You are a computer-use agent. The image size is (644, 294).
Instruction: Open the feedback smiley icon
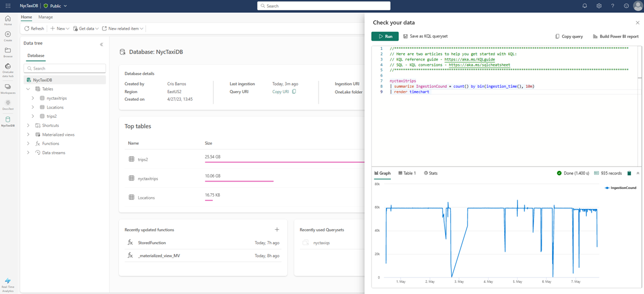(626, 6)
